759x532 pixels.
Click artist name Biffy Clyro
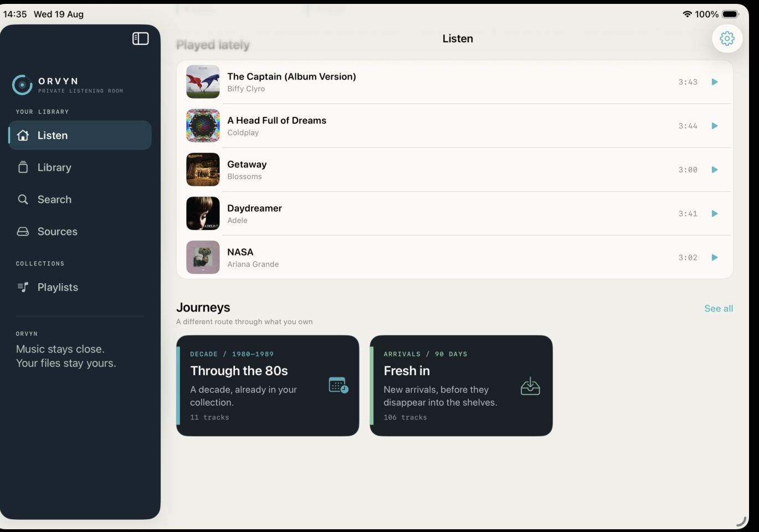pos(246,89)
